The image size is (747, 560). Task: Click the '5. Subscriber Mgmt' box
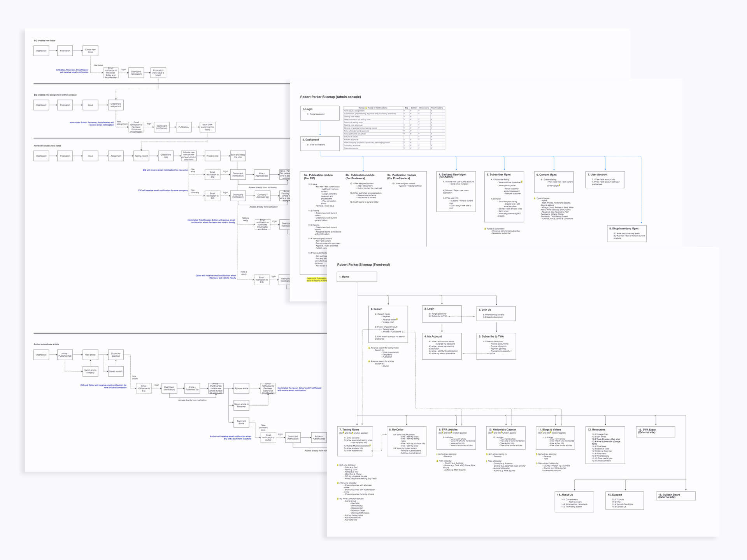click(x=504, y=196)
